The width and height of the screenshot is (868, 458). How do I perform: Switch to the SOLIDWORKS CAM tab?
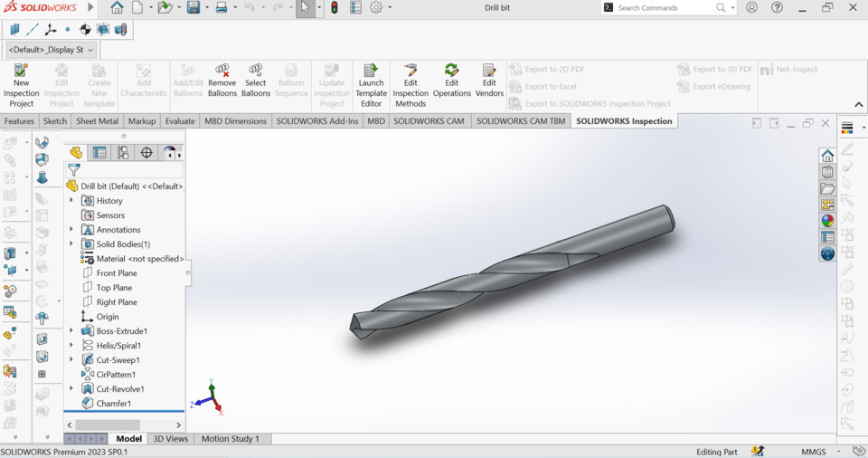[429, 121]
